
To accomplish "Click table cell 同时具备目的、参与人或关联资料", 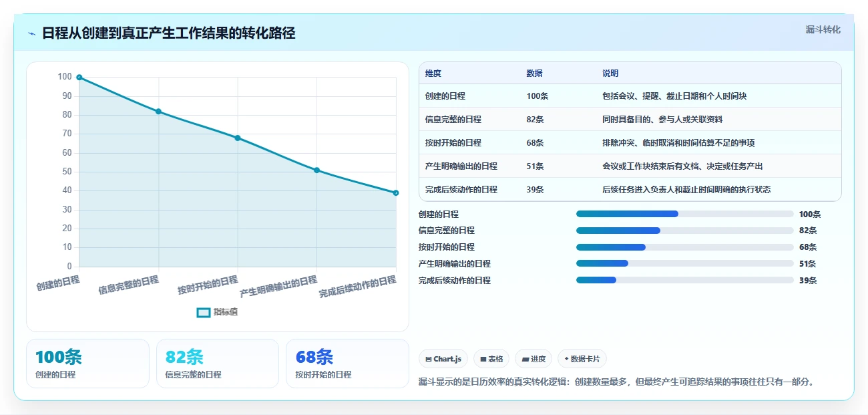I will pyautogui.click(x=662, y=120).
